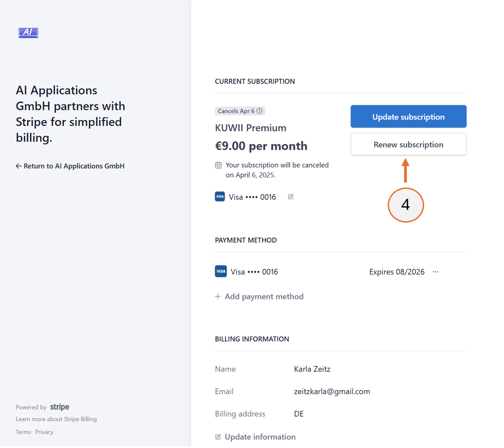Click the calendar icon beside the cancellation notice
The width and height of the screenshot is (504, 448).
tap(218, 165)
